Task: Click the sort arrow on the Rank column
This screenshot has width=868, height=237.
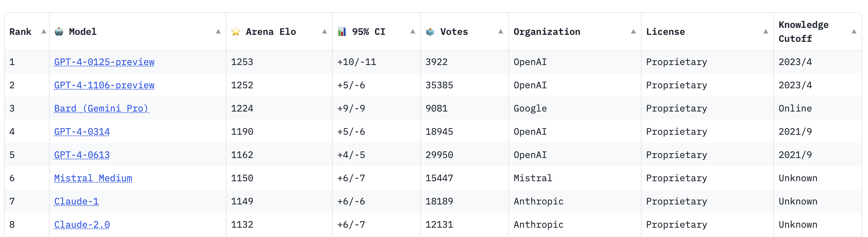Action: point(44,32)
